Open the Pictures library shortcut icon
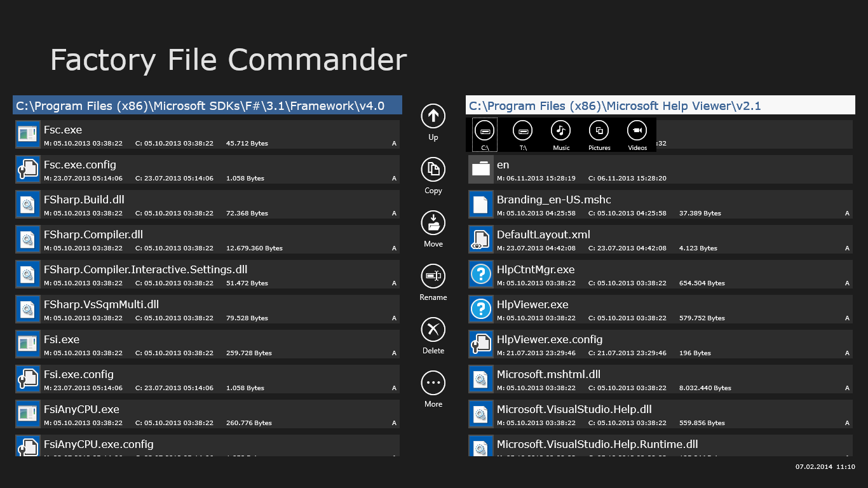This screenshot has height=488, width=868. click(599, 131)
